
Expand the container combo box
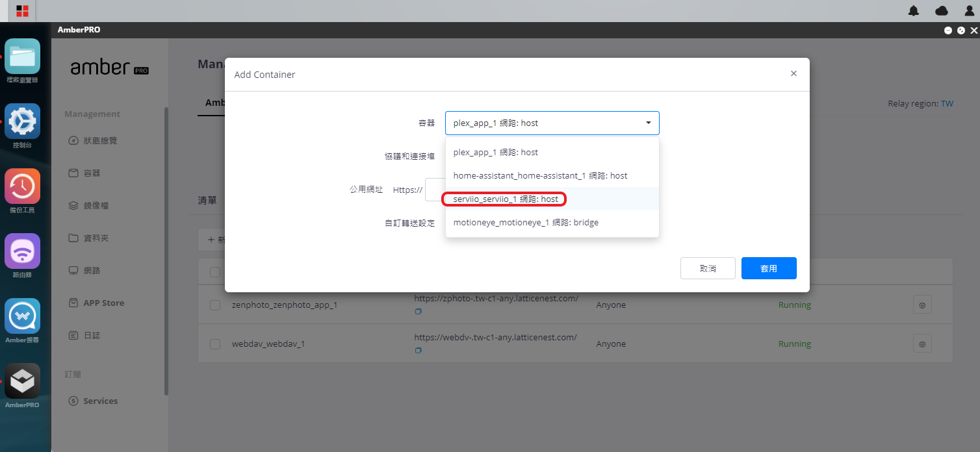pyautogui.click(x=552, y=123)
